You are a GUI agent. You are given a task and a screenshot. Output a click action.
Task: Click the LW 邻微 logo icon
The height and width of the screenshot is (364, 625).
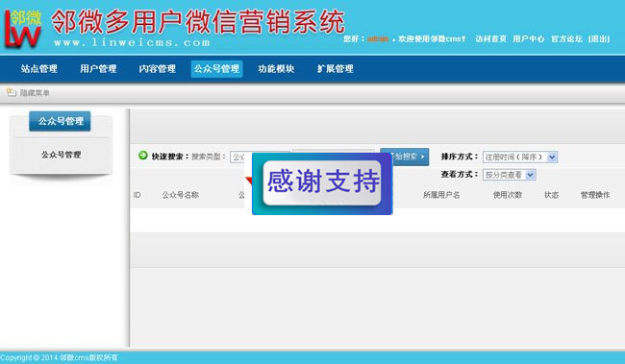pyautogui.click(x=23, y=29)
